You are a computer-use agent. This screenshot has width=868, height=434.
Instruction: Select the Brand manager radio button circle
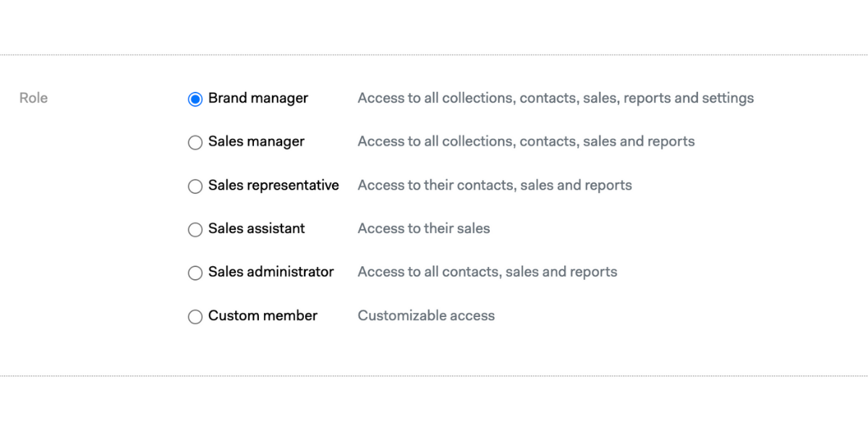click(195, 99)
